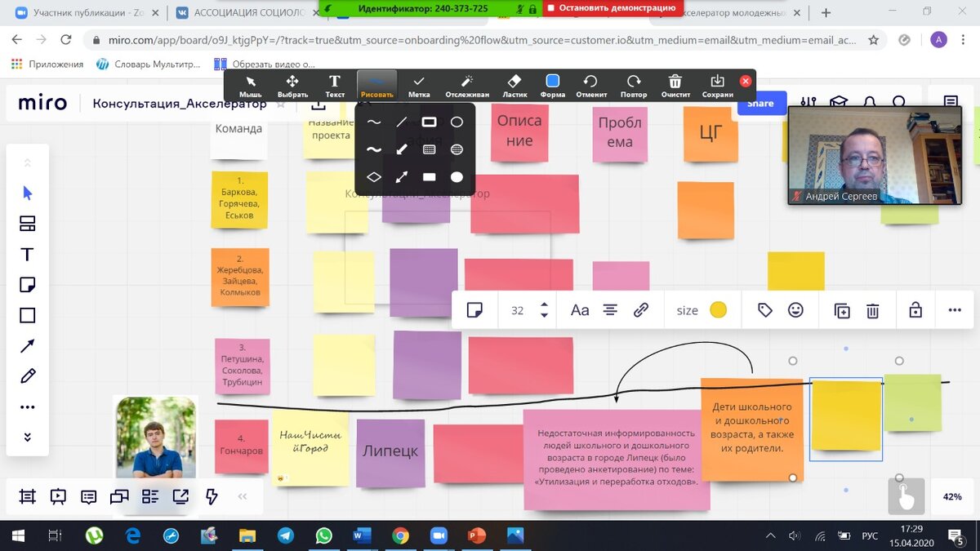The image size is (980, 551).
Task: Open more options in sticky context toolbar
Action: coord(955,310)
